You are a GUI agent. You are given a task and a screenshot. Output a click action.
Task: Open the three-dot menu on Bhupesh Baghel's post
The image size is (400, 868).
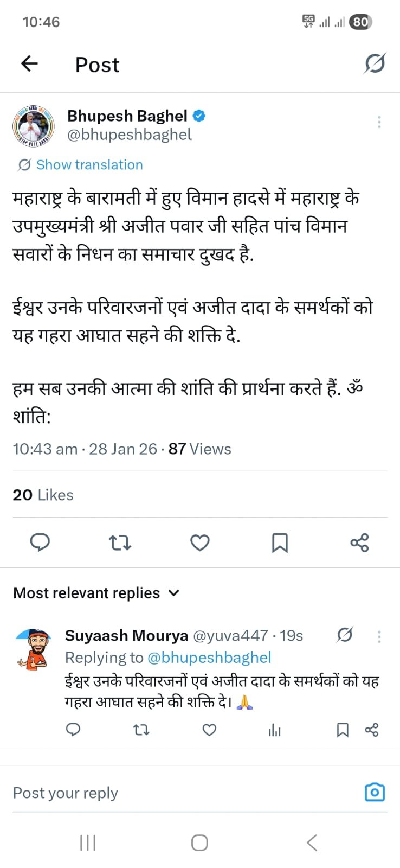(x=379, y=122)
